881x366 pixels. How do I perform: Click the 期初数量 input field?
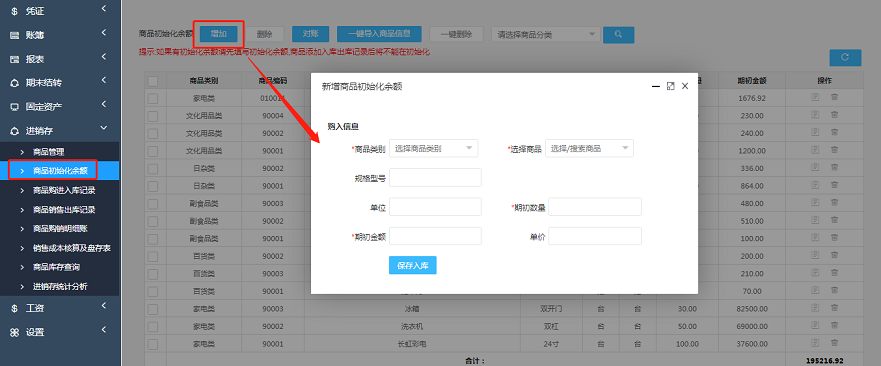[x=595, y=206]
